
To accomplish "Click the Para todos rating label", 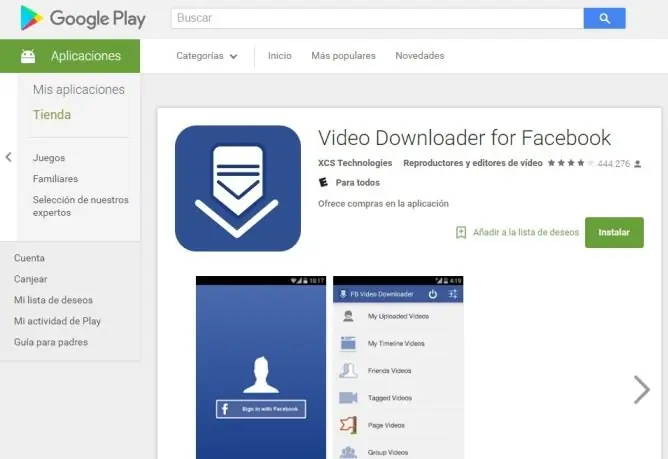I will (x=357, y=183).
